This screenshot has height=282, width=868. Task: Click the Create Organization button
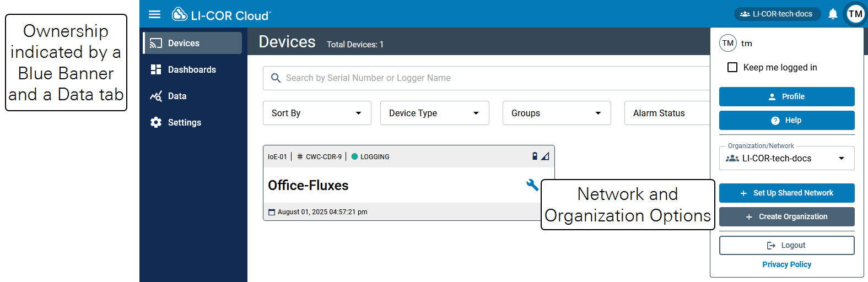tap(786, 216)
